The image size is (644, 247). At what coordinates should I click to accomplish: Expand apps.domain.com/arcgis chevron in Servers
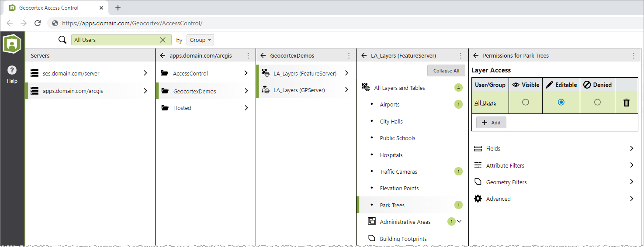tap(145, 91)
